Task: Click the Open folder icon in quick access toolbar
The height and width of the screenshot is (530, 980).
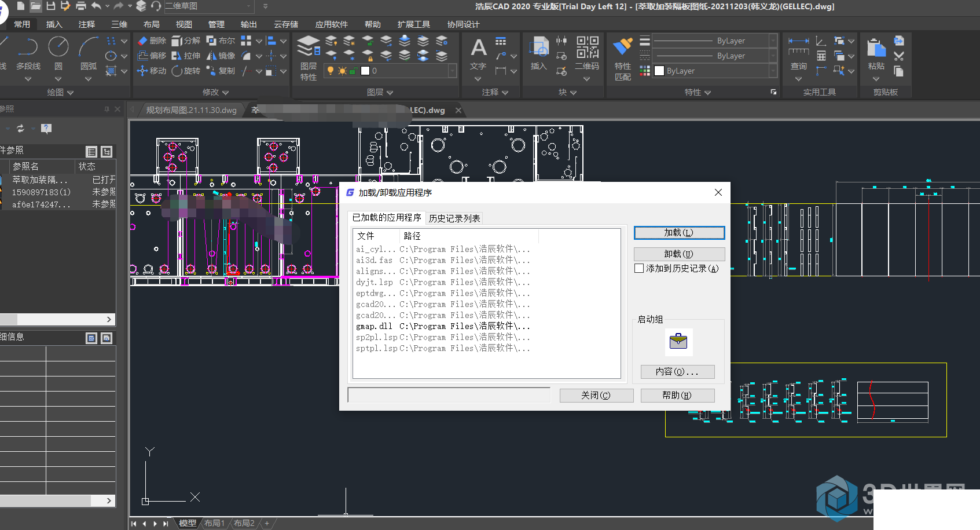Action: point(35,6)
